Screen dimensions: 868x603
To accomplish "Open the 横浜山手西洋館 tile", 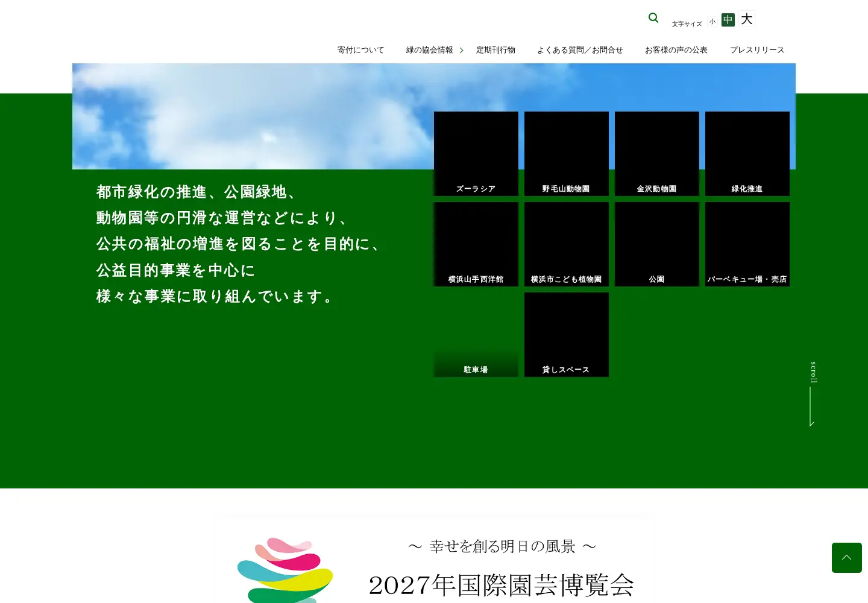I will [x=476, y=244].
